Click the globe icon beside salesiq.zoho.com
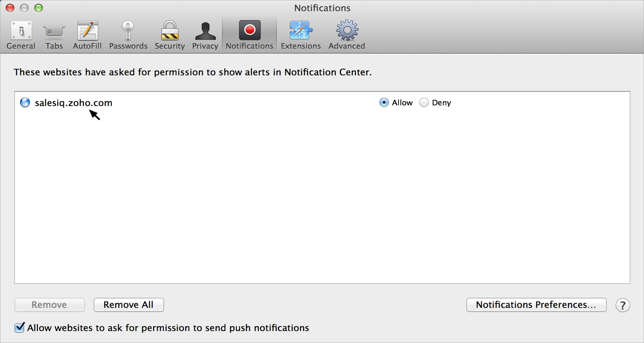644x343 pixels. pos(25,103)
